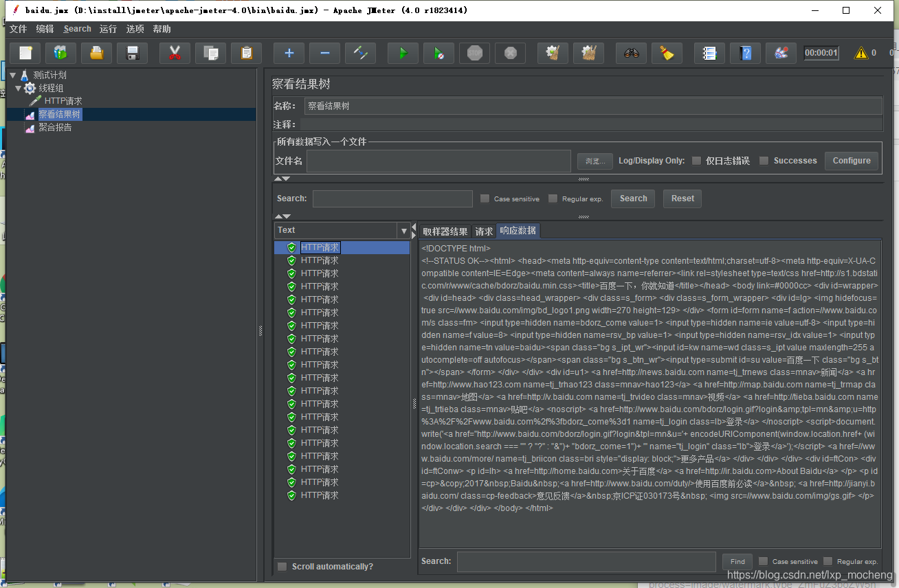Start the test with green play icon
899x588 pixels.
point(403,53)
